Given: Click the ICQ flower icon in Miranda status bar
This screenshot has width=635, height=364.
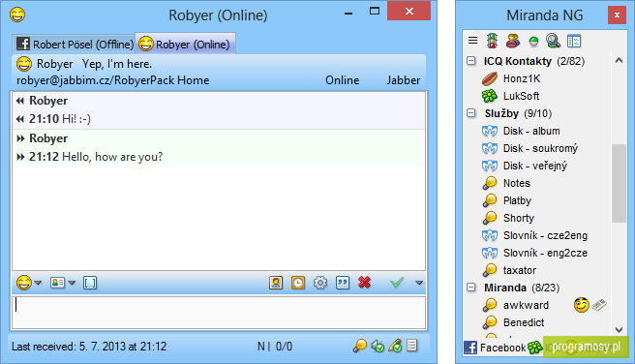Looking at the screenshot, I should pyautogui.click(x=535, y=348).
